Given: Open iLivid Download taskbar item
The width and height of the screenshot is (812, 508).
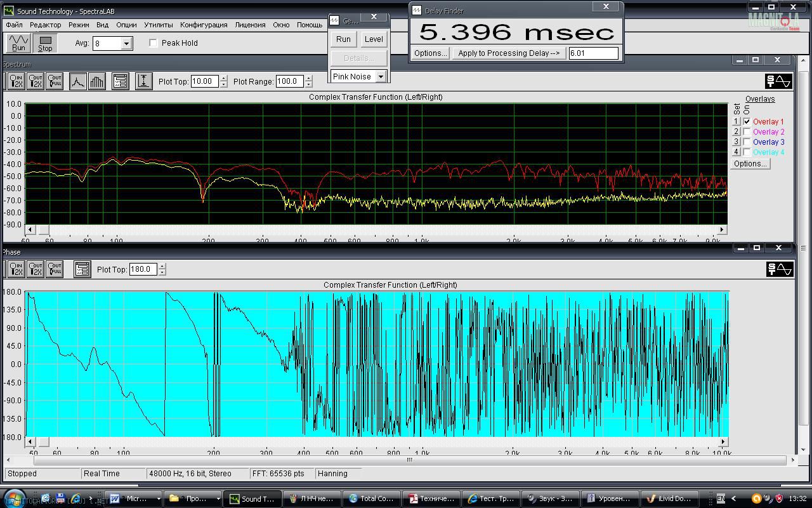Looking at the screenshot, I should tap(670, 498).
